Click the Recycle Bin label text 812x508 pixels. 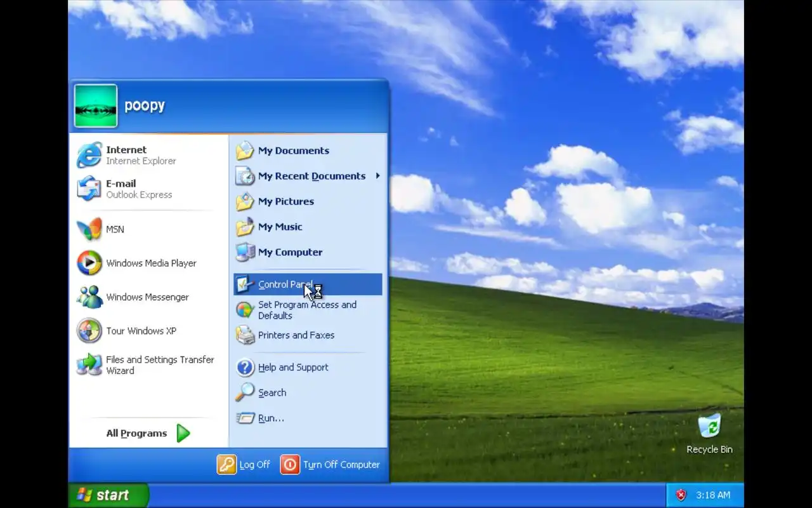tap(709, 450)
